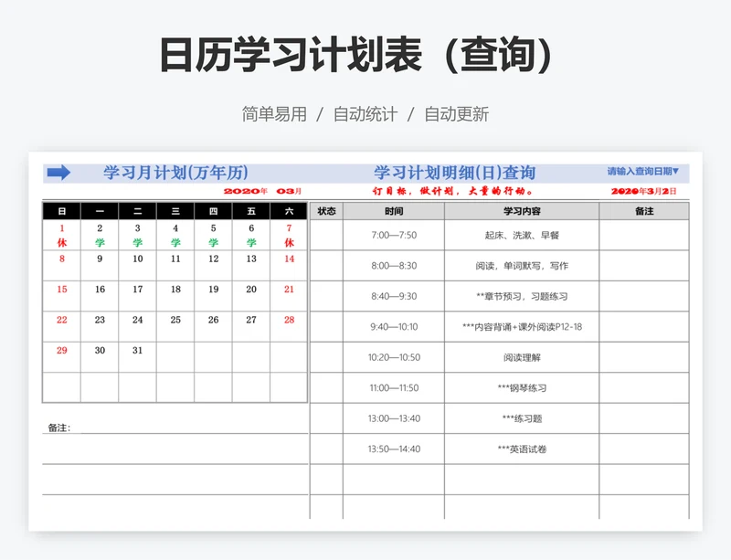This screenshot has width=731, height=560.
Task: Select calendar day 21
Action: pyautogui.click(x=289, y=296)
